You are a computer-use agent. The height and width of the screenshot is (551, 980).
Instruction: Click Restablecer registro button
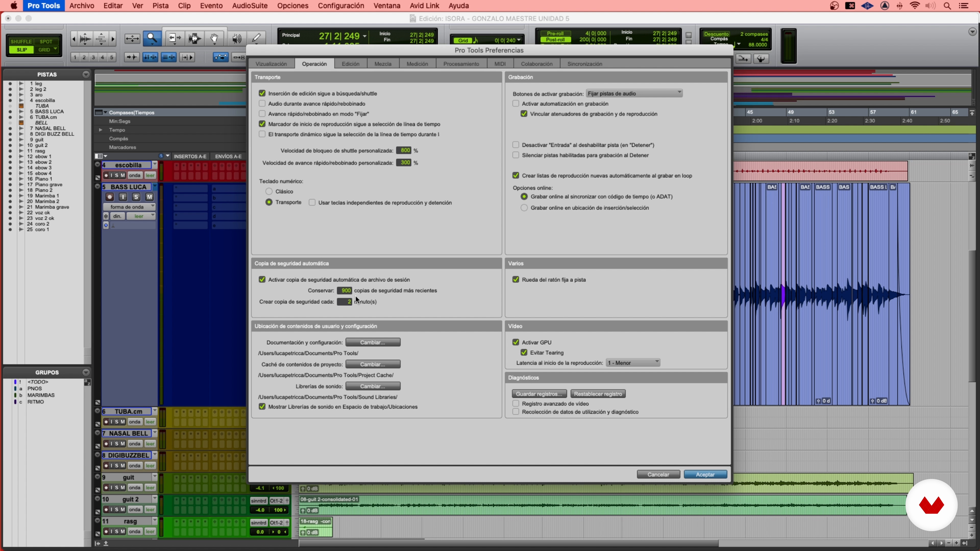[x=598, y=394]
